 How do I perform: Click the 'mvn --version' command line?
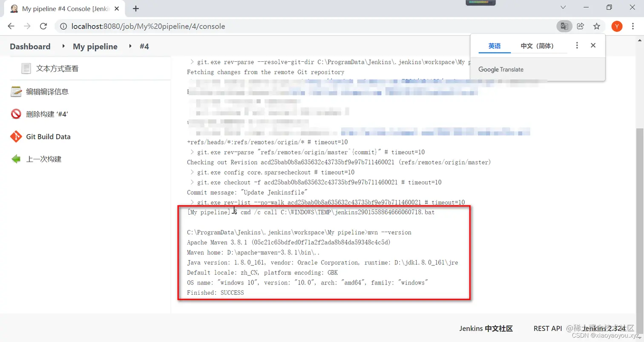299,233
